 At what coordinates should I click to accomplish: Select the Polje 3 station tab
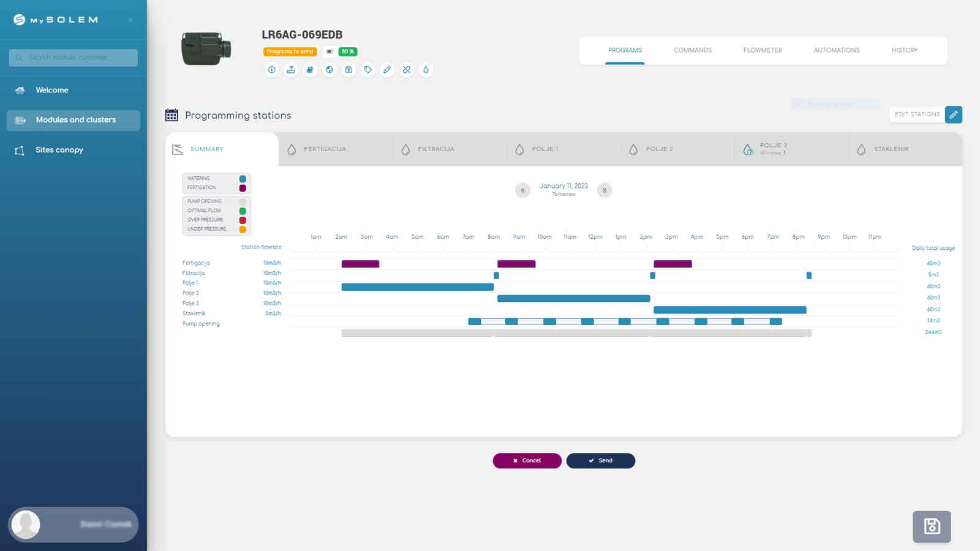(x=773, y=149)
